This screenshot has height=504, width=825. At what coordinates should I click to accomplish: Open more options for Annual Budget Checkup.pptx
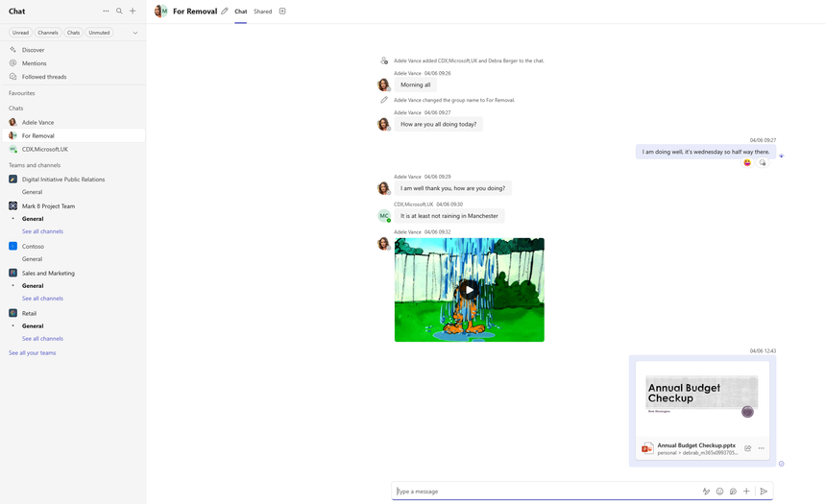(762, 448)
